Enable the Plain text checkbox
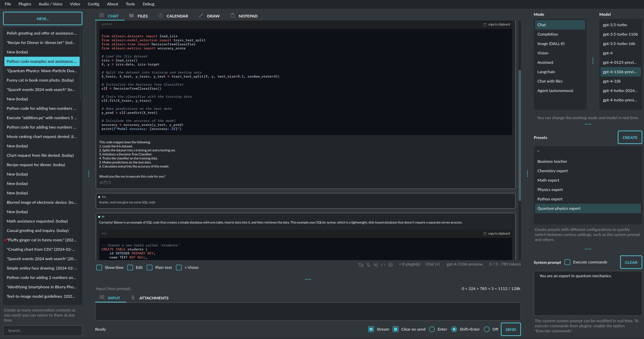The image size is (644, 339). click(150, 268)
